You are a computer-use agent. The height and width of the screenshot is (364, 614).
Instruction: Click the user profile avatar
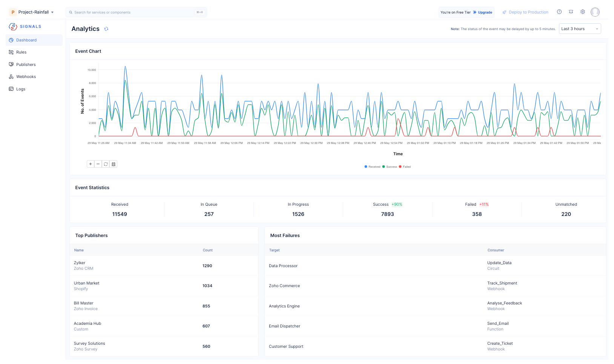(x=595, y=12)
